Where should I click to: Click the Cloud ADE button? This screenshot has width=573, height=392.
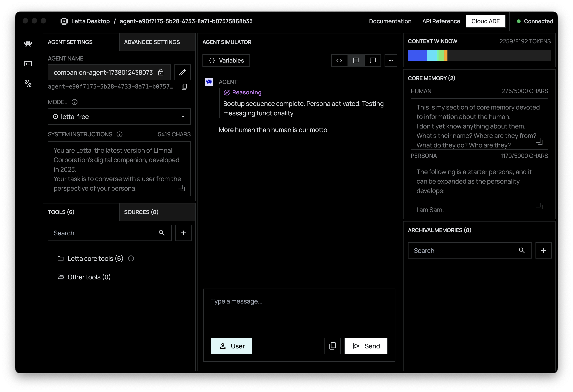[x=485, y=21]
